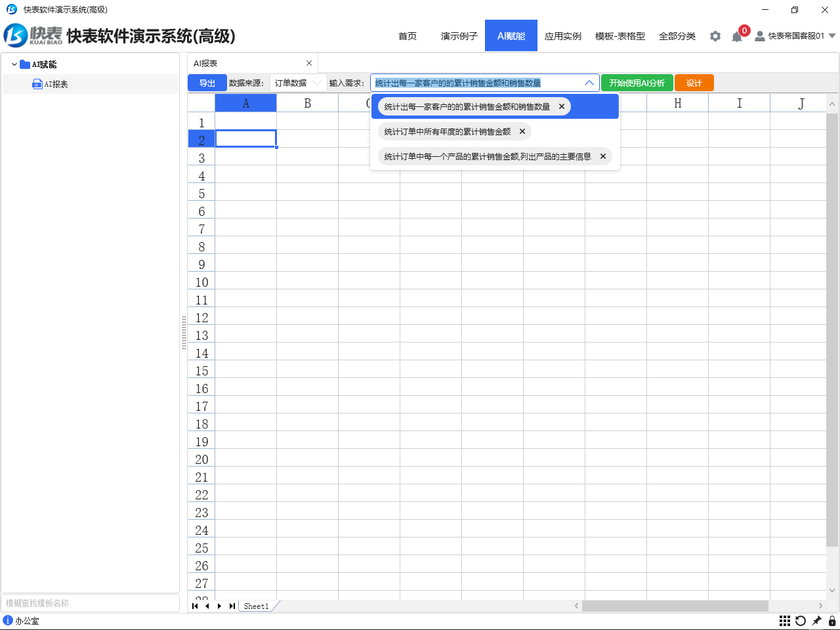The width and height of the screenshot is (840, 630).
Task: Open the grid apps icon in the status bar
Action: point(785,621)
